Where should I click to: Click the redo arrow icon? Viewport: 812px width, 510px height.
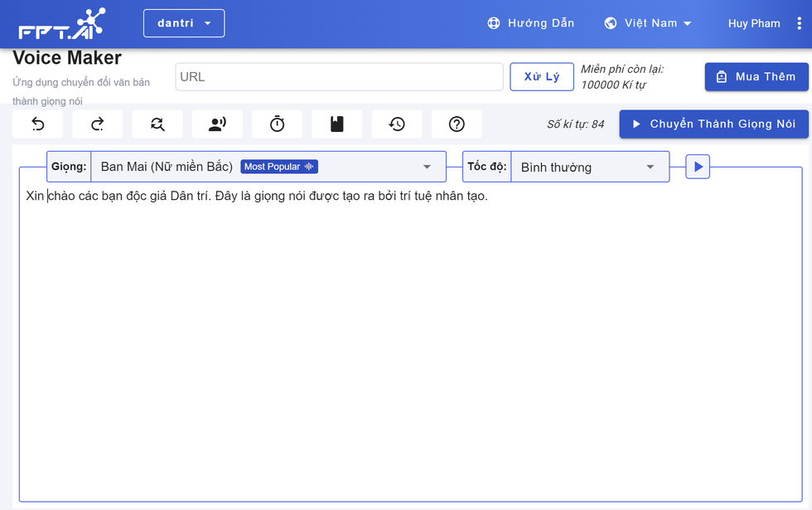98,124
